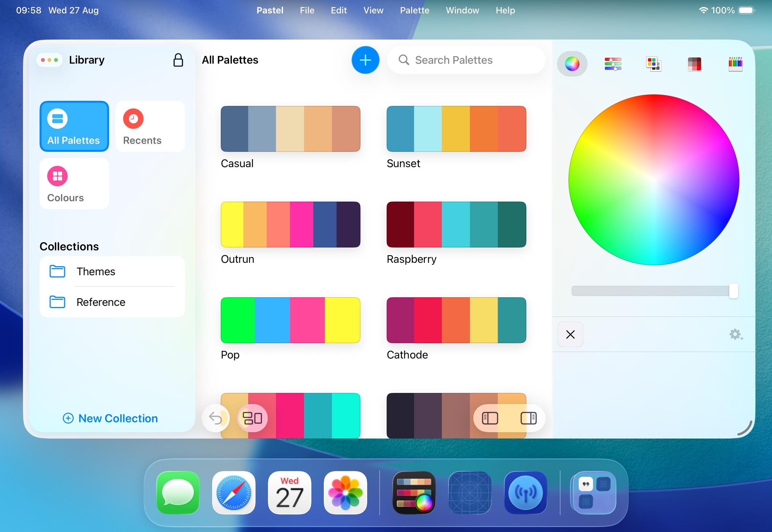The image size is (772, 532).
Task: Create a New Collection
Action: tap(110, 418)
